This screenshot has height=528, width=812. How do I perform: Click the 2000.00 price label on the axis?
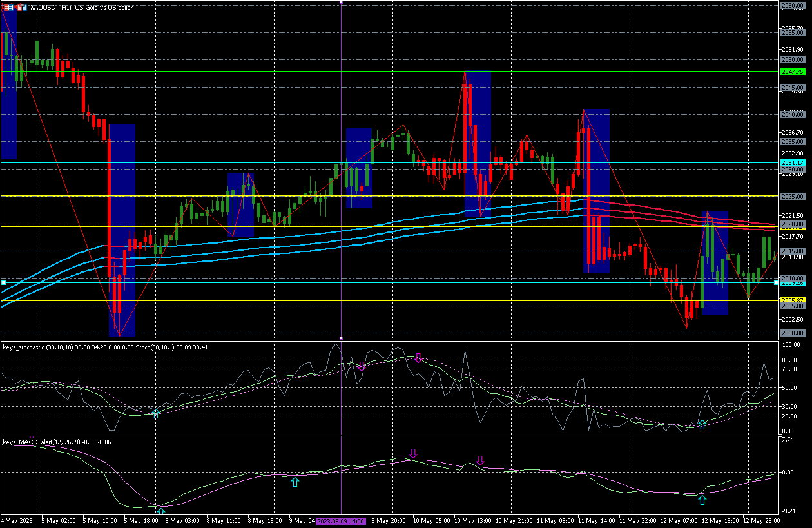click(792, 333)
